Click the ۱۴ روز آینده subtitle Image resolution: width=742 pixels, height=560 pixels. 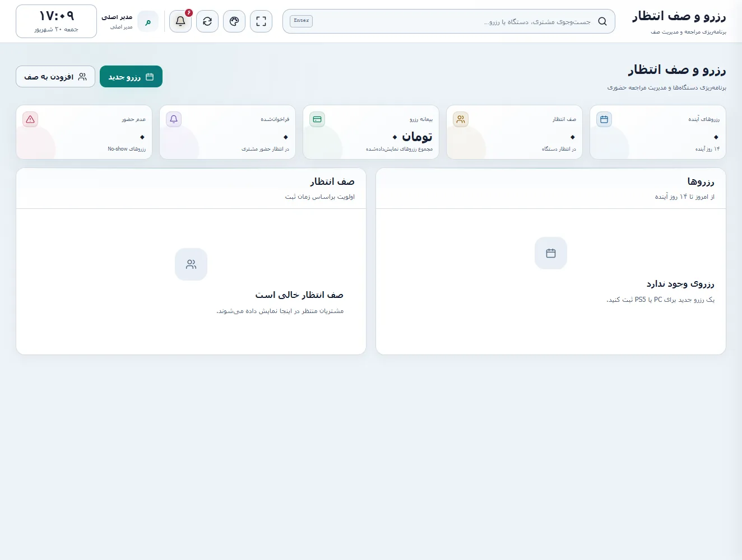point(707,149)
